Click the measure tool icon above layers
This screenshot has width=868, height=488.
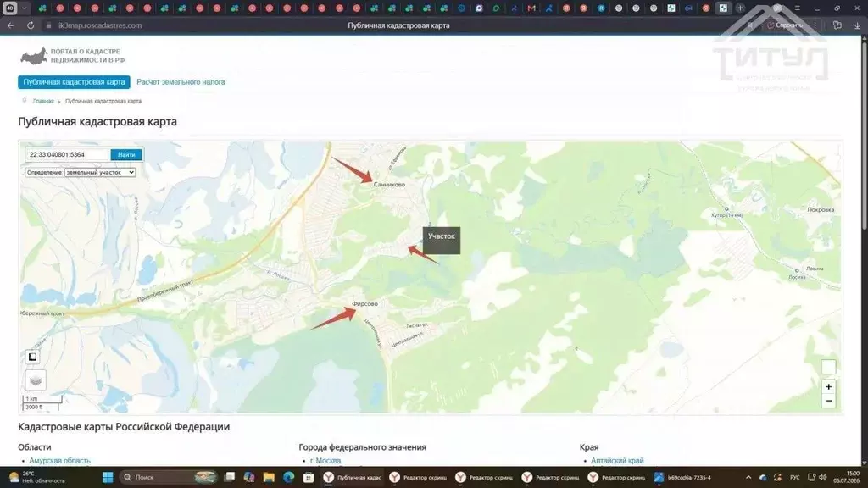33,357
